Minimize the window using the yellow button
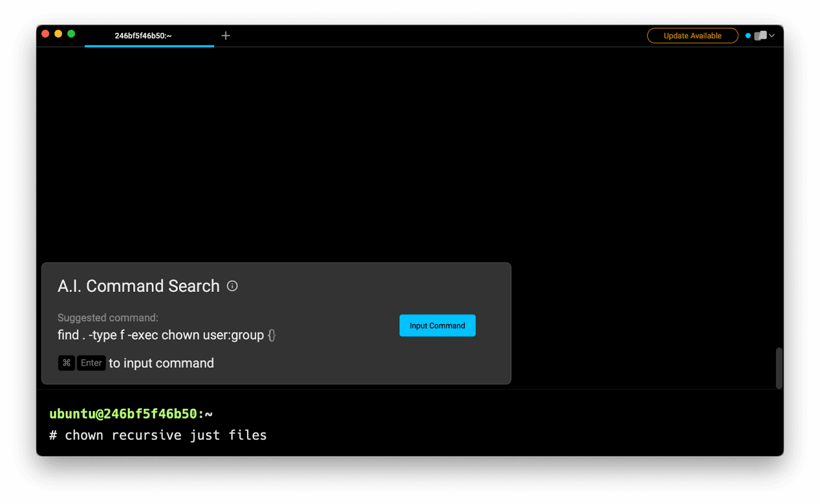This screenshot has width=820, height=504. 58,34
